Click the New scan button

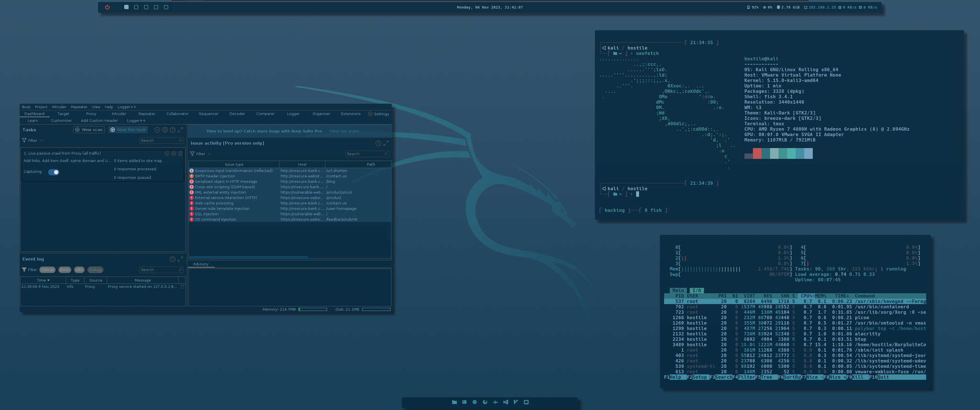[89, 130]
